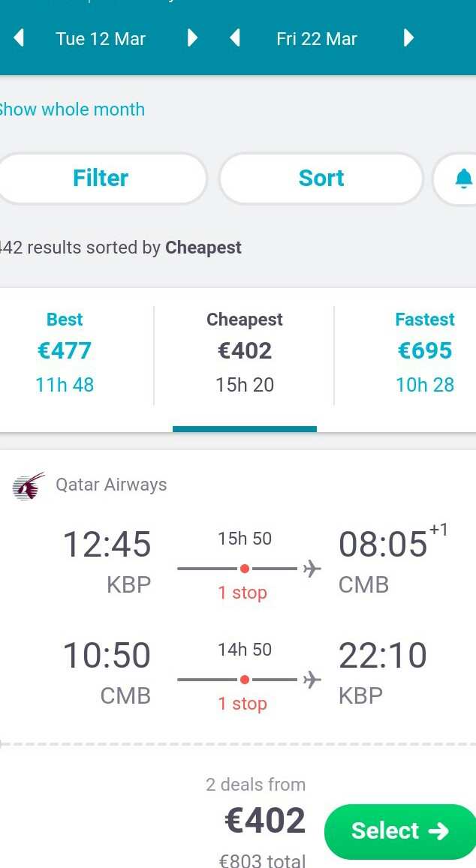The height and width of the screenshot is (868, 476).
Task: Tap the return flight airplane icon
Action: click(x=312, y=679)
